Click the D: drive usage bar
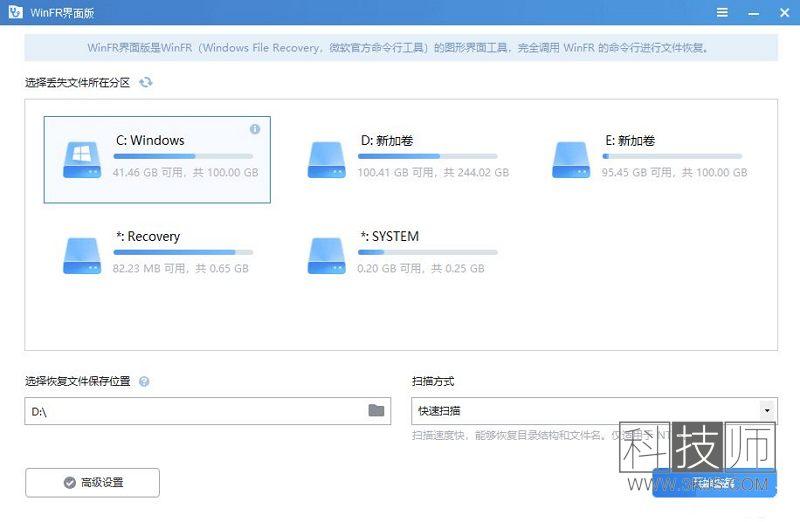 tap(428, 156)
